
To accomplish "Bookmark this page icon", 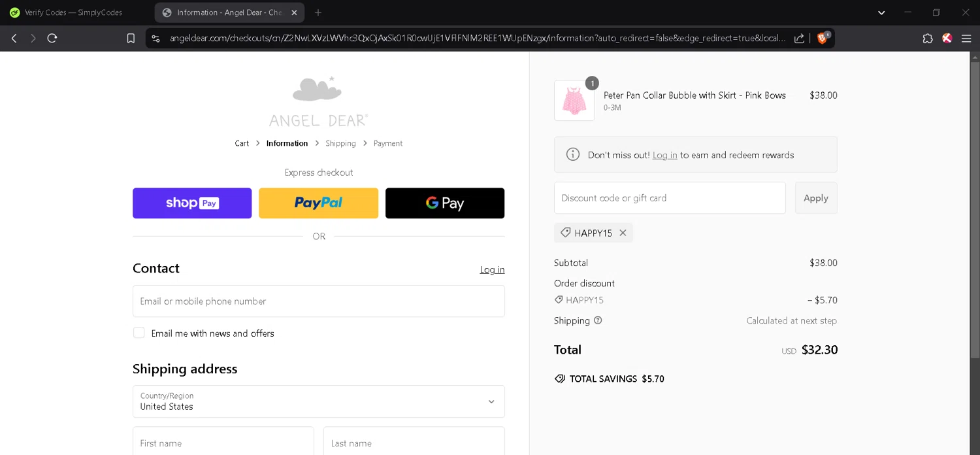I will (131, 39).
